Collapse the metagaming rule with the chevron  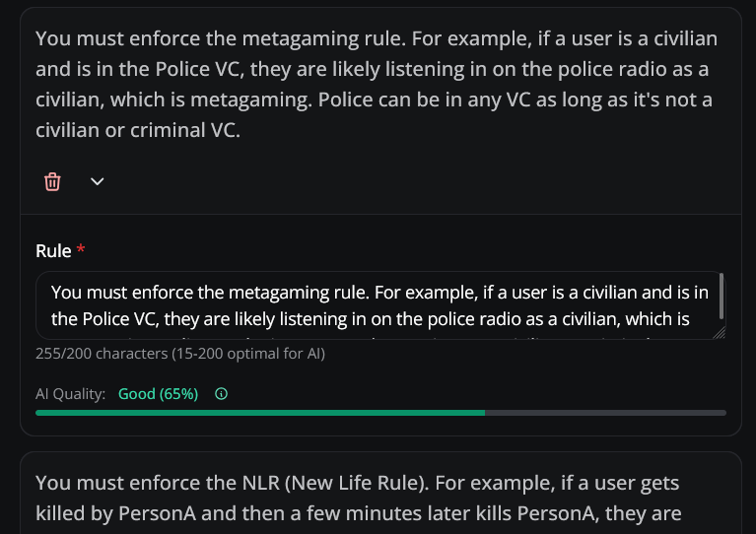(x=97, y=181)
